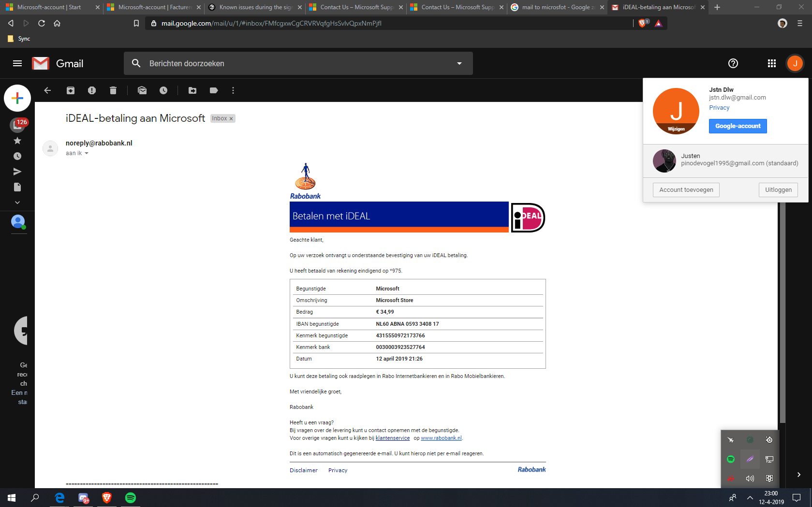Open Starred messages in sidebar

tap(17, 141)
